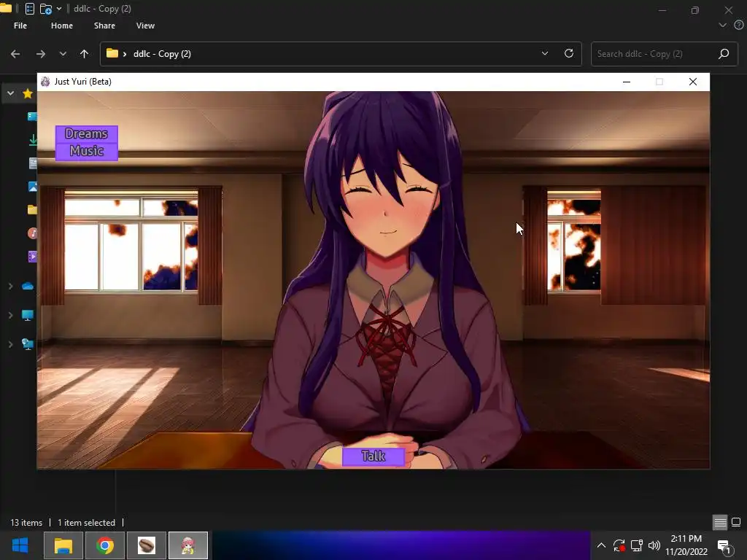Screen dimensions: 747x560
Task: Minimize the Just Yuri (Beta) window
Action: click(627, 82)
